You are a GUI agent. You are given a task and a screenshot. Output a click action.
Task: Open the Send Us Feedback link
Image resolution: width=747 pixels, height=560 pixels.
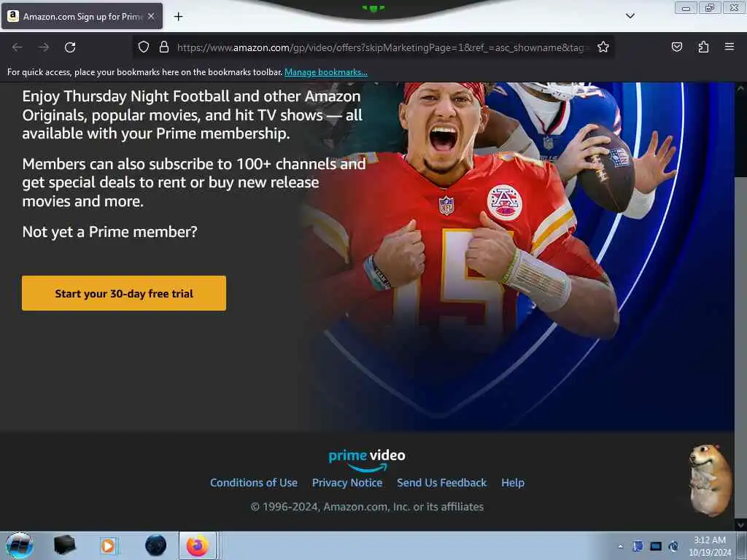441,483
